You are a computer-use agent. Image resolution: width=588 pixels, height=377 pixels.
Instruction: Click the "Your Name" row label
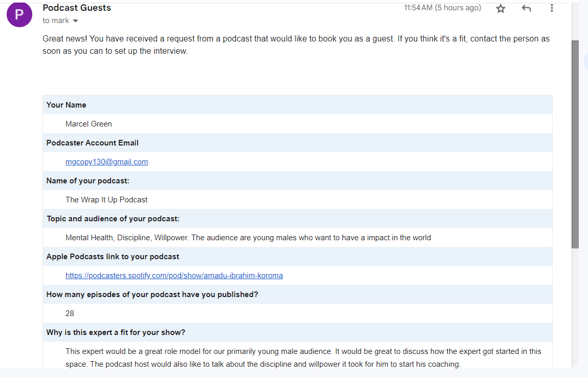(x=66, y=105)
